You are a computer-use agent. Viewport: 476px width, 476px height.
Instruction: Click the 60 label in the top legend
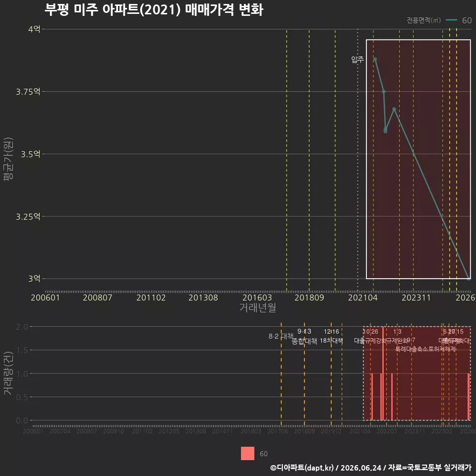(467, 20)
